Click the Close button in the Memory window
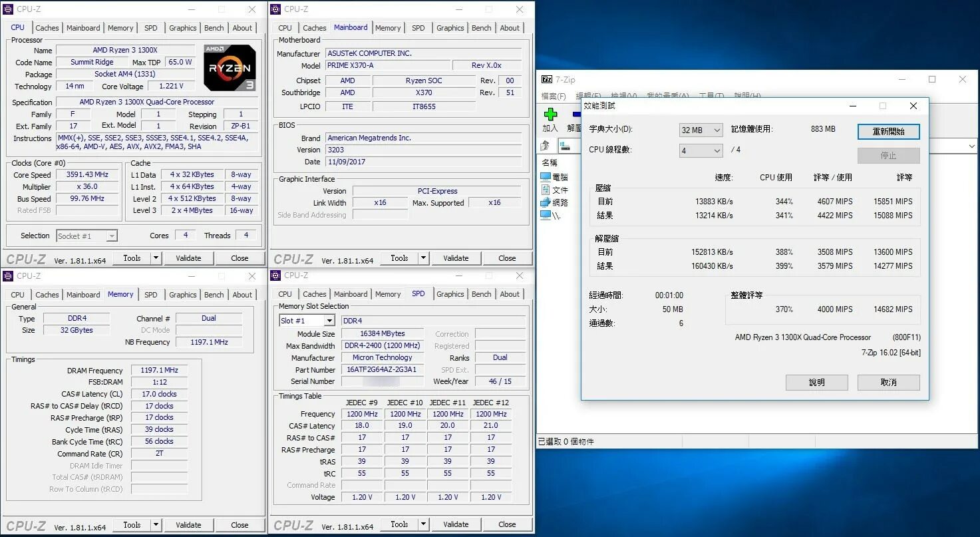 point(240,524)
